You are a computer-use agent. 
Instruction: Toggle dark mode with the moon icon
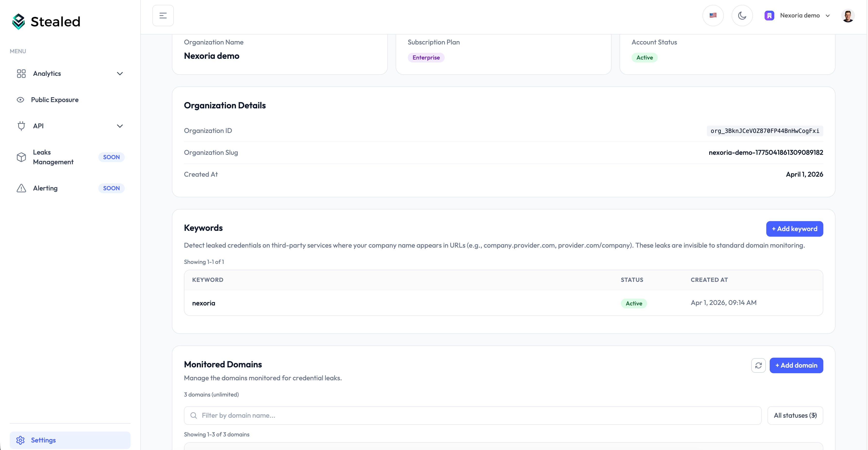click(742, 15)
